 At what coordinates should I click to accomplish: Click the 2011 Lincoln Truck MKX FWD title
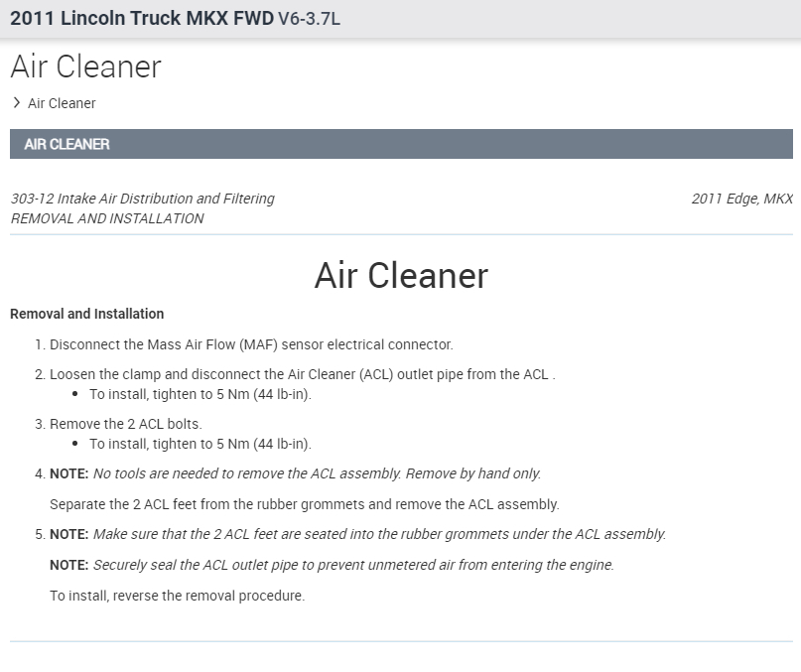(x=142, y=18)
